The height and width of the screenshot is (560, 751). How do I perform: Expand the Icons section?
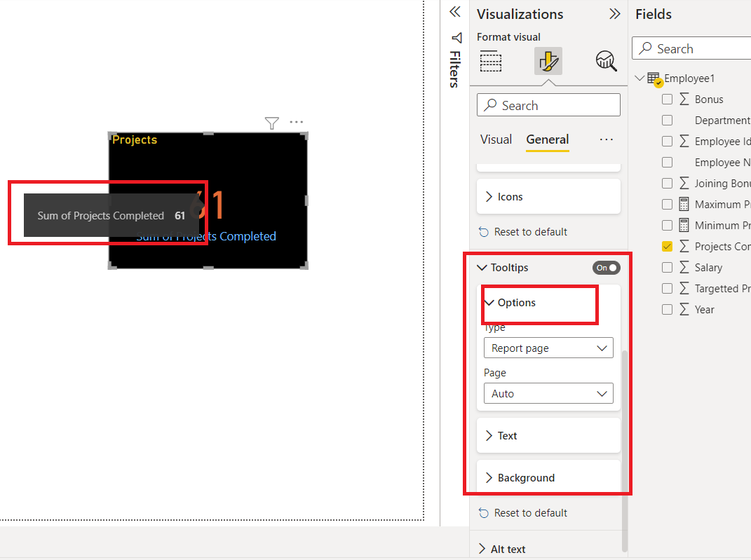click(548, 197)
